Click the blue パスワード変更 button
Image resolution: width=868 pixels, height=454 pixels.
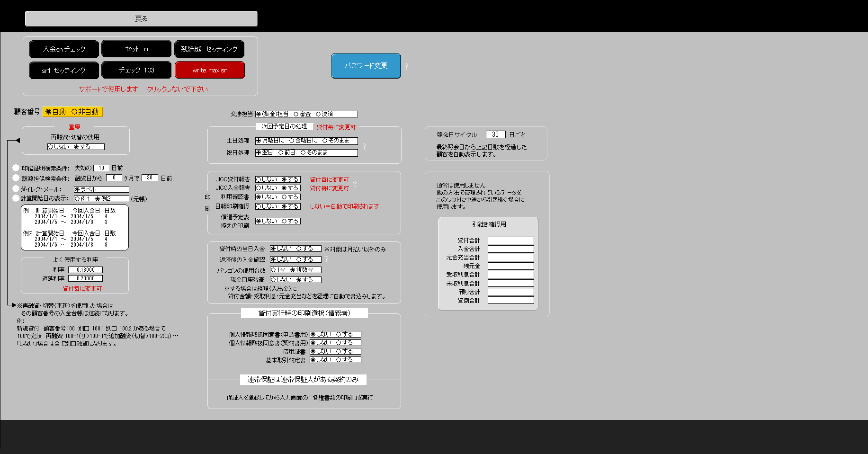click(x=366, y=66)
